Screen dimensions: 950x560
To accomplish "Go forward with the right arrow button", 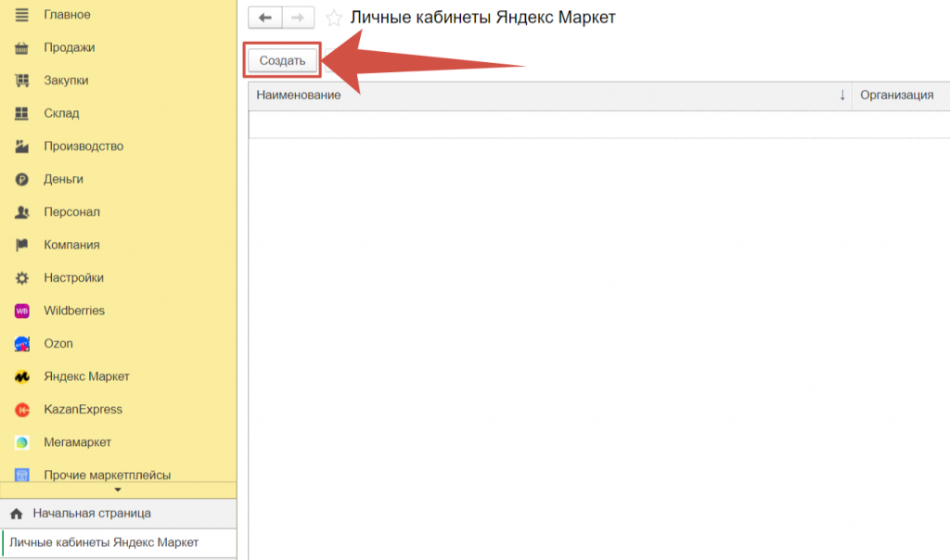I will click(298, 18).
